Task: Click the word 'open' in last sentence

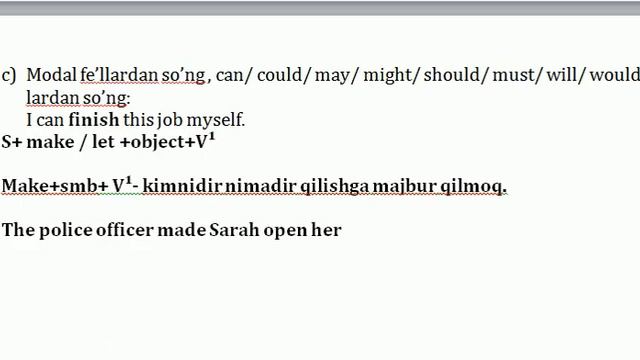Action: coord(285,231)
